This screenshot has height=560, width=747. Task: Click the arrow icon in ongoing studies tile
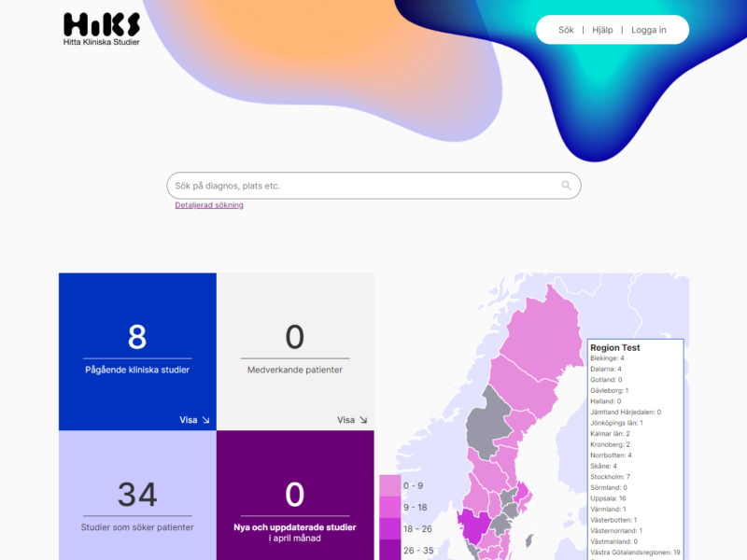pyautogui.click(x=205, y=420)
